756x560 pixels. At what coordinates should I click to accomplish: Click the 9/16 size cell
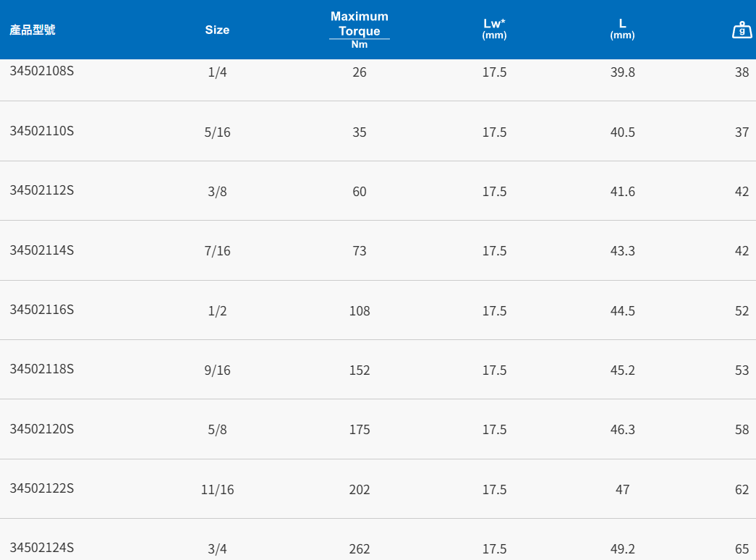[x=217, y=370]
